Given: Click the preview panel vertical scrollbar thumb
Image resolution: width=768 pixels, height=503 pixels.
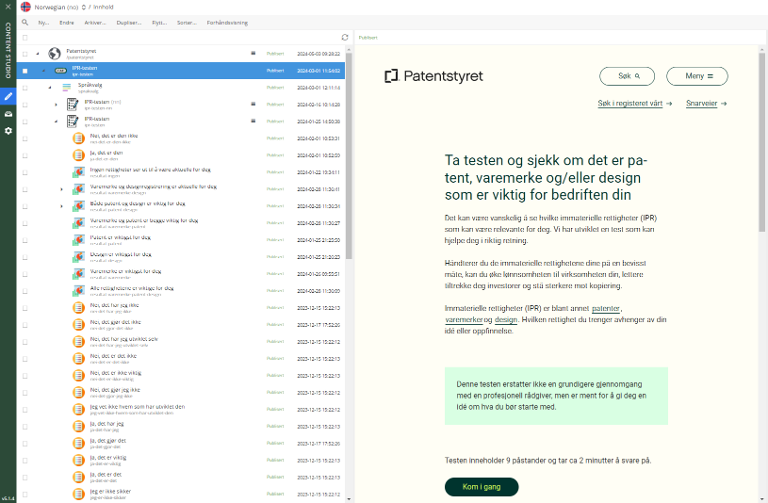Looking at the screenshot, I should [762, 142].
